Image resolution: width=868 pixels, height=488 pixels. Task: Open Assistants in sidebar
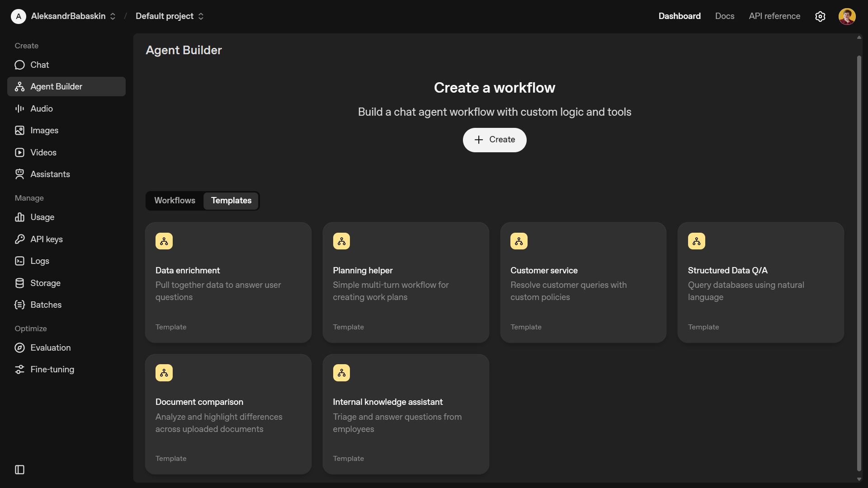coord(50,174)
